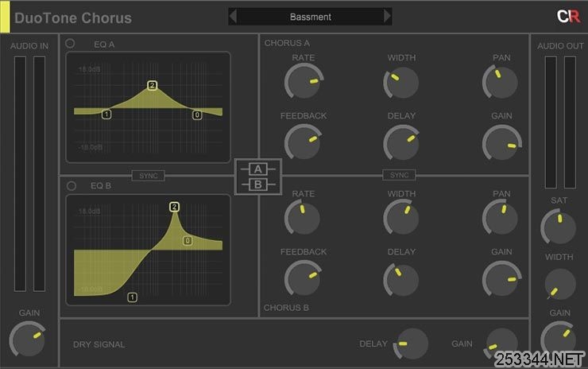The height and width of the screenshot is (369, 588).
Task: Click the DRY SIGNAL label
Action: pyautogui.click(x=99, y=344)
